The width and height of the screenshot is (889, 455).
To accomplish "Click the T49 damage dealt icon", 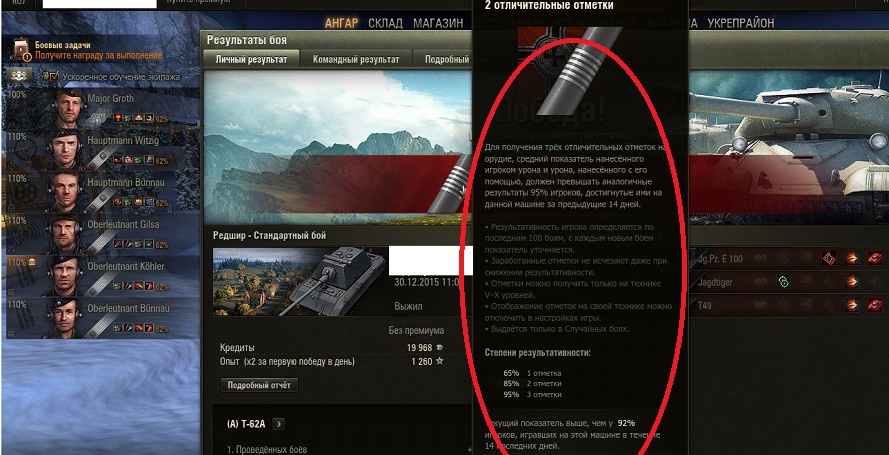I will pos(852,305).
